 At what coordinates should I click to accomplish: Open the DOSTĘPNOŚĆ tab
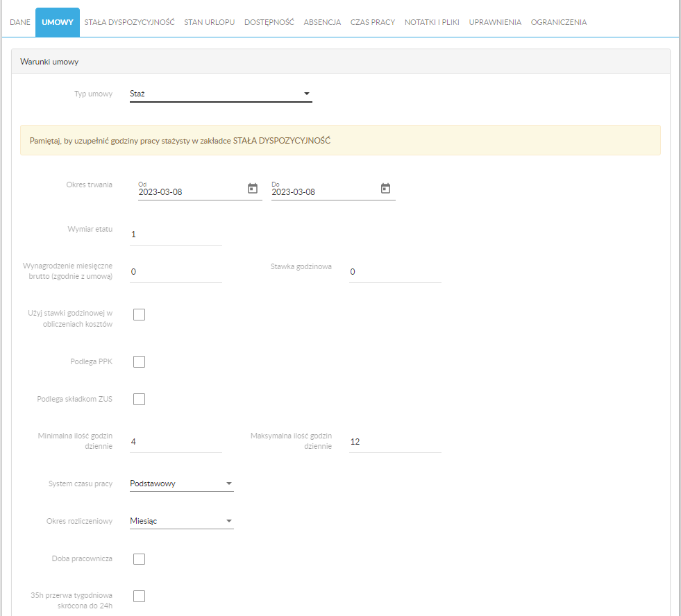coord(269,22)
